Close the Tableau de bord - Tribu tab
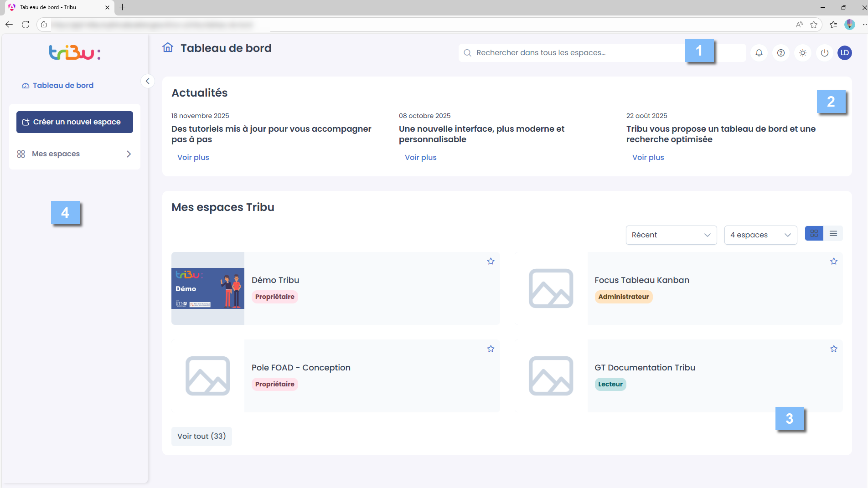 (107, 7)
